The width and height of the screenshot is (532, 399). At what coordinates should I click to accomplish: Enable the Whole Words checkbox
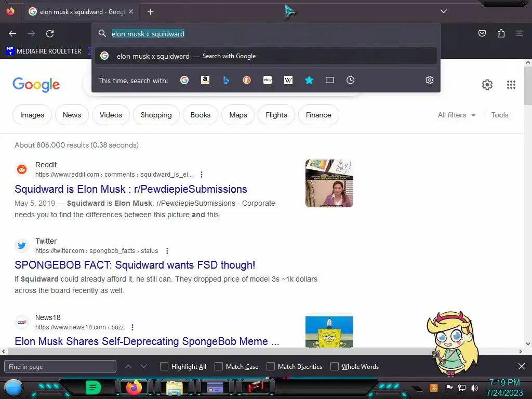tap(335, 366)
